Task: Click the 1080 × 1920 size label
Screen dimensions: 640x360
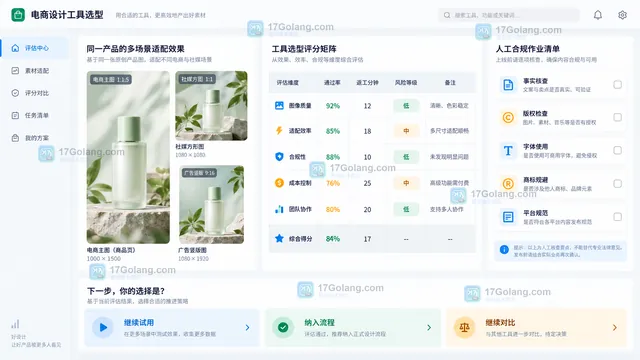Action: tap(193, 258)
